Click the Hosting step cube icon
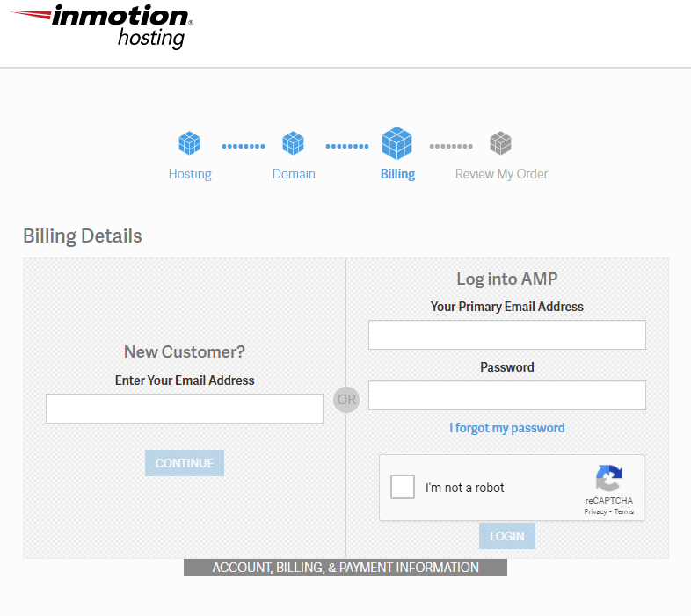The height and width of the screenshot is (616, 691). [x=190, y=143]
